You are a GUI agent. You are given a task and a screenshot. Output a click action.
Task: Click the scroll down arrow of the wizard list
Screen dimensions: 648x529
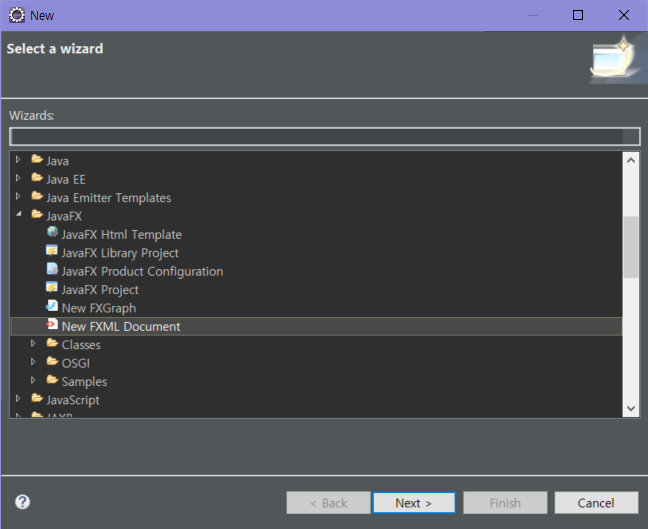[x=631, y=409]
